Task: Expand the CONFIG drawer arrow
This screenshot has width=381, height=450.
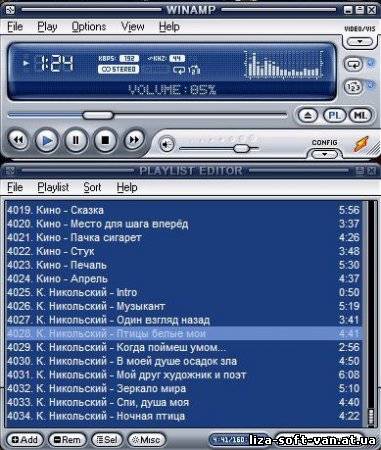Action: (324, 154)
